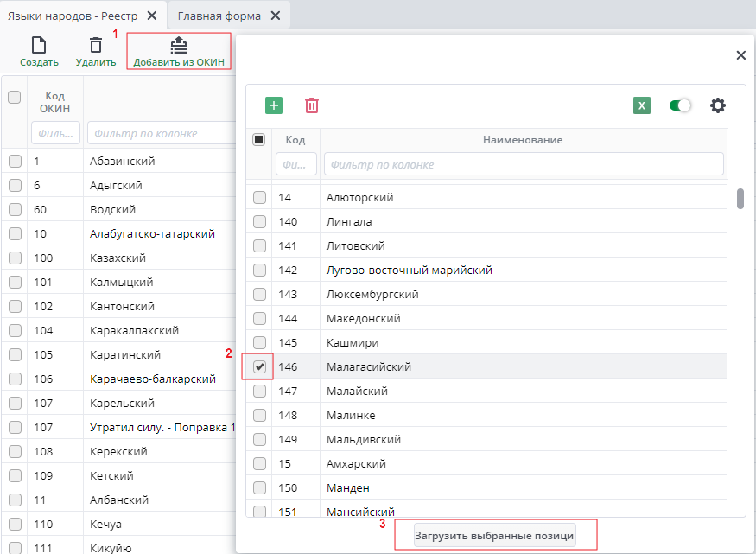Select the Каракалпакский row

click(118, 330)
